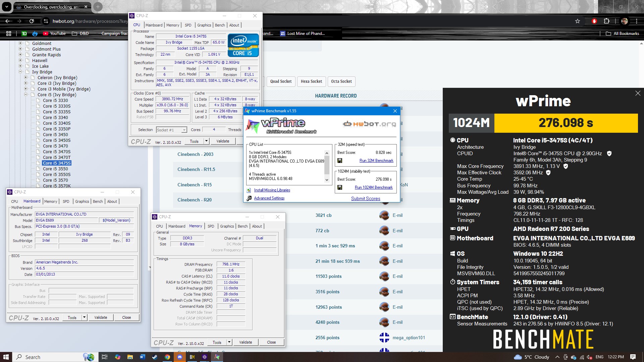
Task: Open Steam from the taskbar
Action: [155, 357]
